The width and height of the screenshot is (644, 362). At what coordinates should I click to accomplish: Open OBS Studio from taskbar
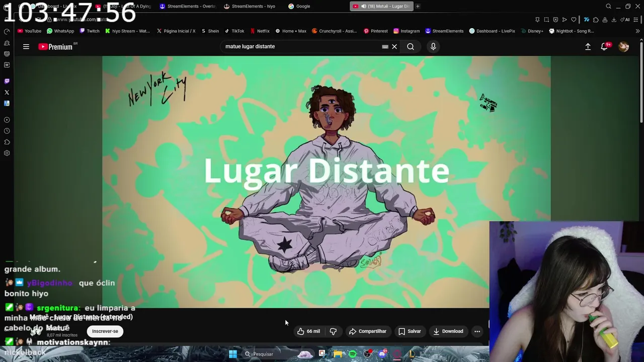tap(368, 354)
